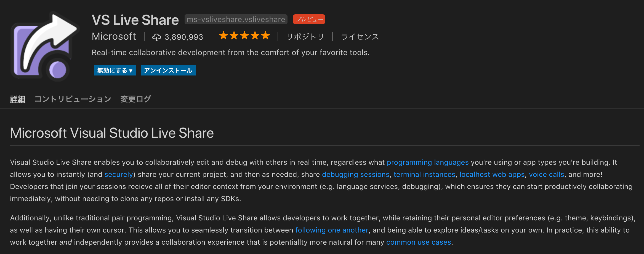Click the Microsoft publisher name
Viewport: 644px width, 254px height.
pos(114,36)
